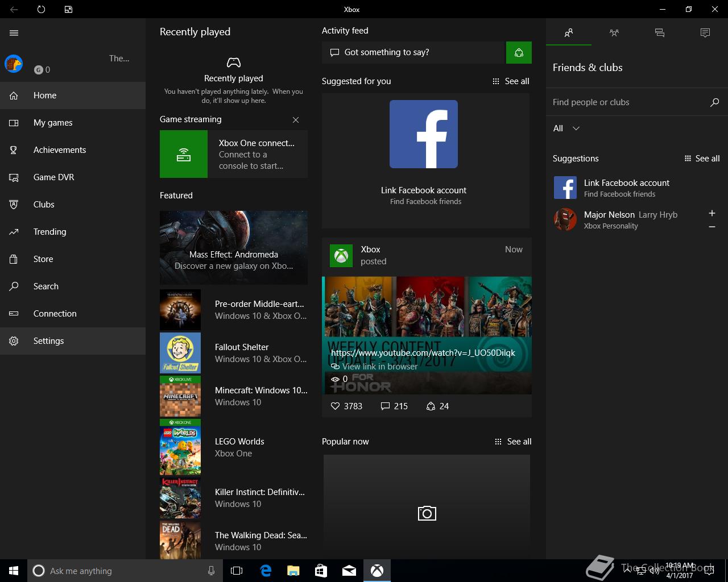The image size is (728, 582).
Task: Open Mass Effect: Andromeda featured banner
Action: (x=234, y=247)
